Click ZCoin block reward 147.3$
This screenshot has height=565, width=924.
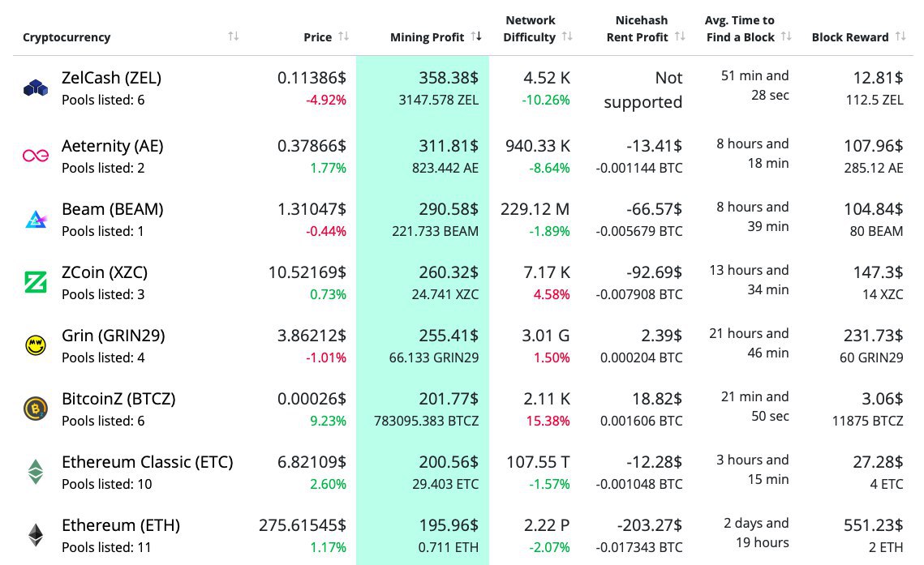(878, 272)
